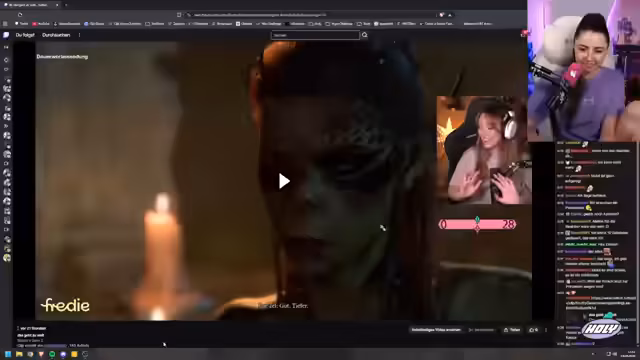640x360 pixels.
Task: Open File Explorer from the taskbar
Action: (x=19, y=354)
